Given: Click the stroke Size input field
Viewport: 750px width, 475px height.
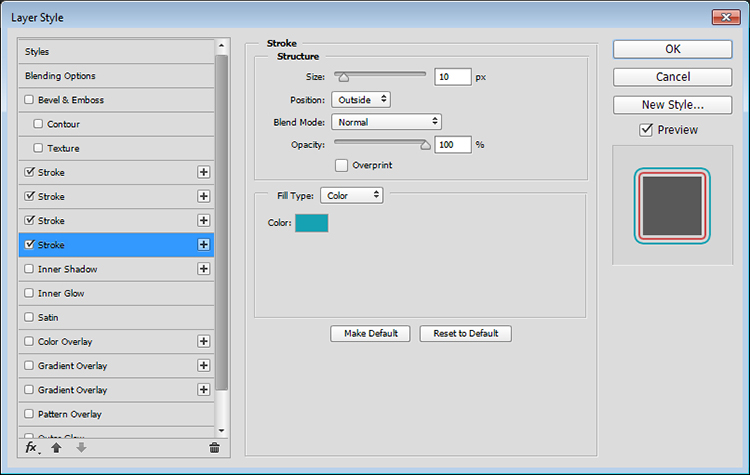Looking at the screenshot, I should [x=452, y=77].
